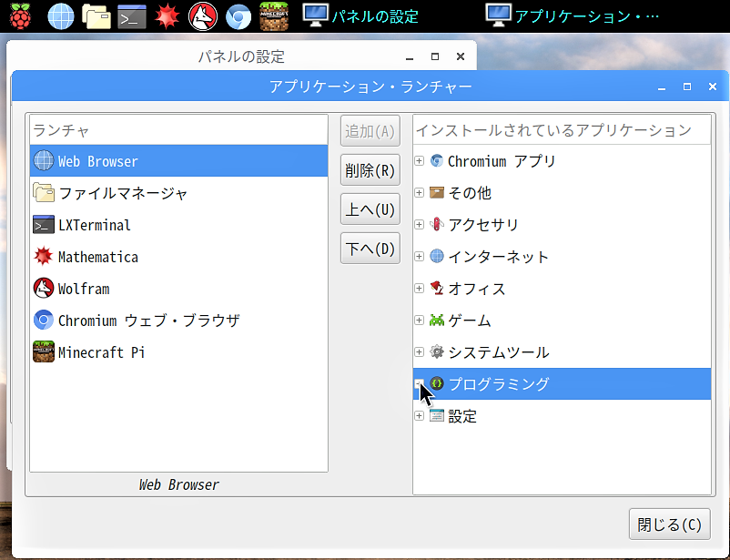Move the launcher up with 上へ(U)
This screenshot has width=730, height=560.
tap(370, 209)
